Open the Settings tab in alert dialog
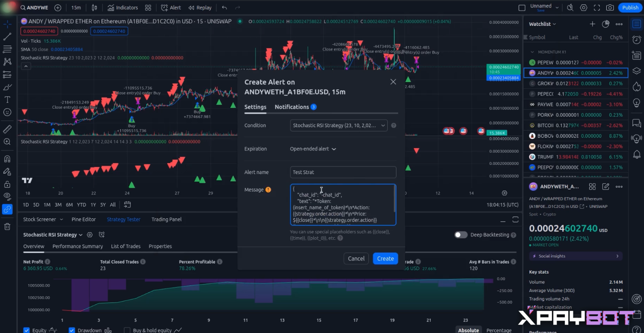 (255, 107)
